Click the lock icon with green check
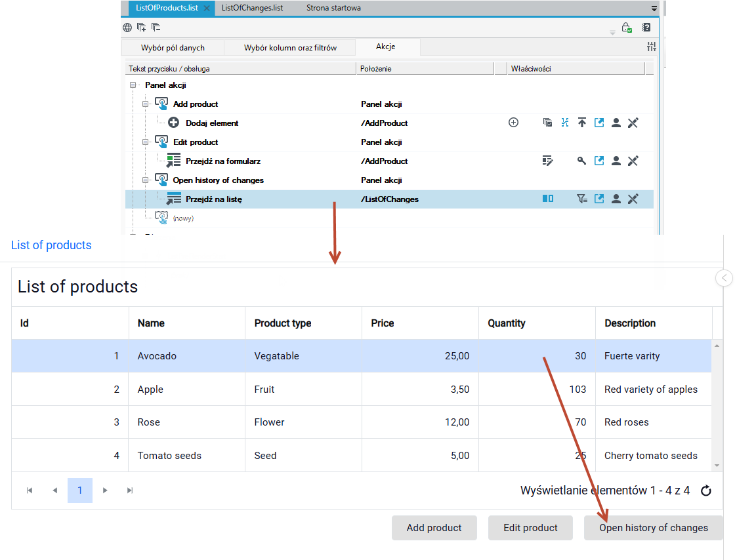The image size is (735, 560). [627, 28]
